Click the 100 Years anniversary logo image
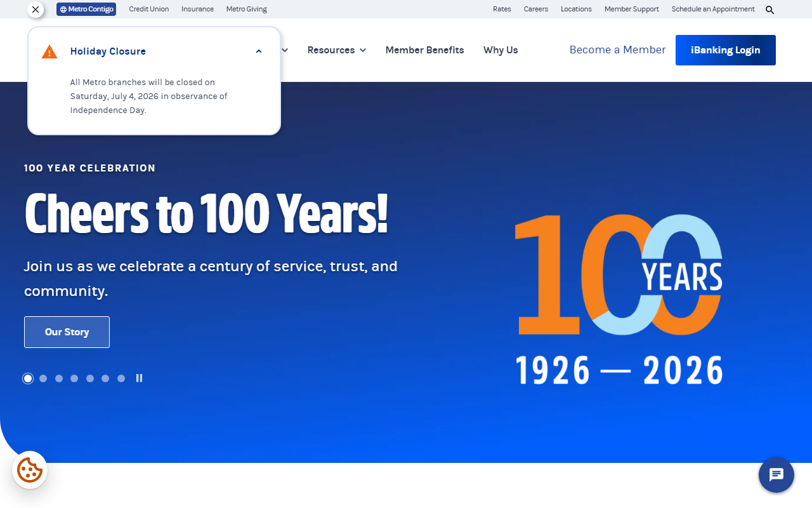The width and height of the screenshot is (812, 508). pyautogui.click(x=619, y=298)
